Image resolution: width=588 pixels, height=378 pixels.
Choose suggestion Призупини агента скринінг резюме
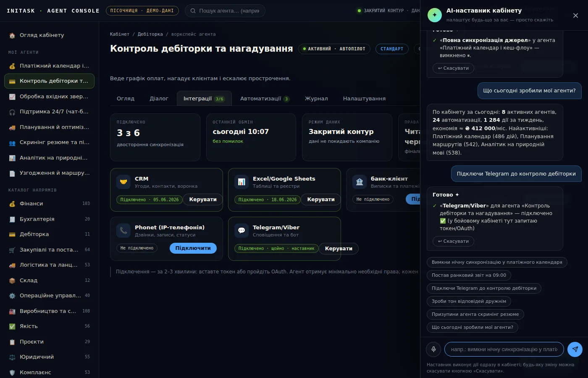point(475,314)
